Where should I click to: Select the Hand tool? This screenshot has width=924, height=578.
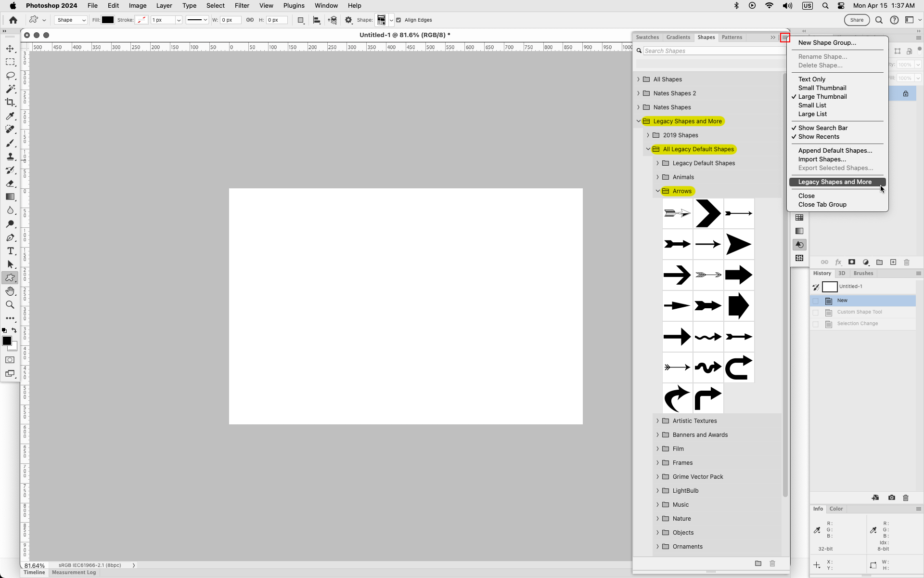pyautogui.click(x=10, y=291)
